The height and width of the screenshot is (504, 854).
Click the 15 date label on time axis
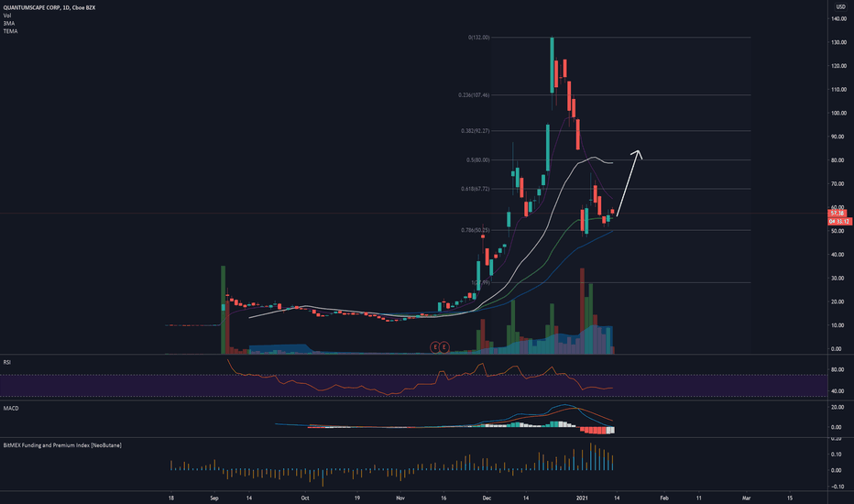pos(790,498)
